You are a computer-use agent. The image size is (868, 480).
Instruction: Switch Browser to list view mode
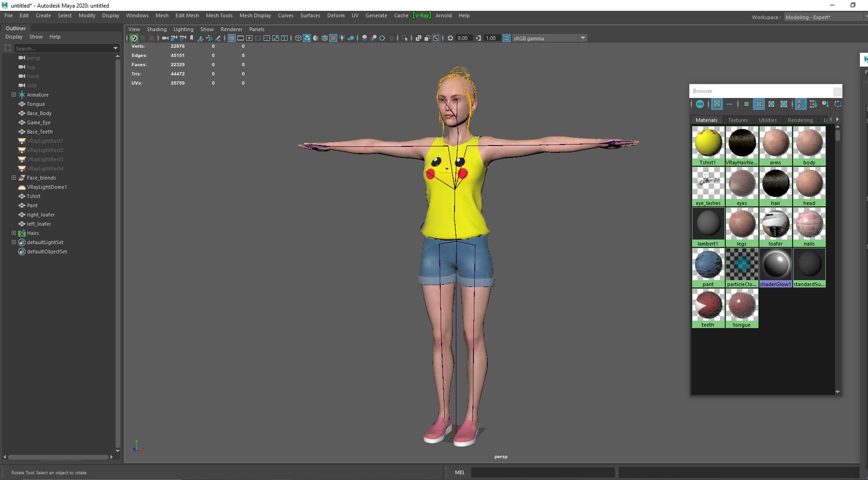(x=729, y=104)
